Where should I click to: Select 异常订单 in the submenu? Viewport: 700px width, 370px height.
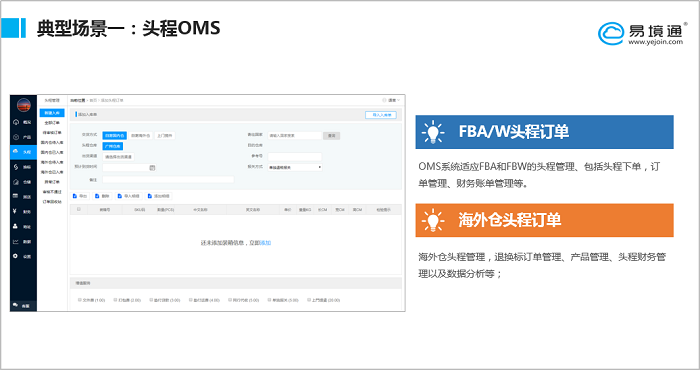(52, 182)
